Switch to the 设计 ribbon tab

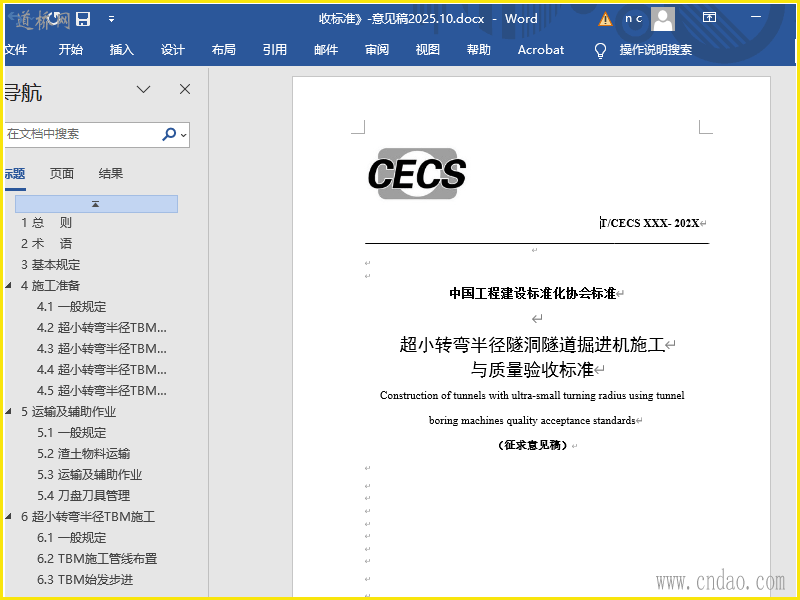(172, 49)
